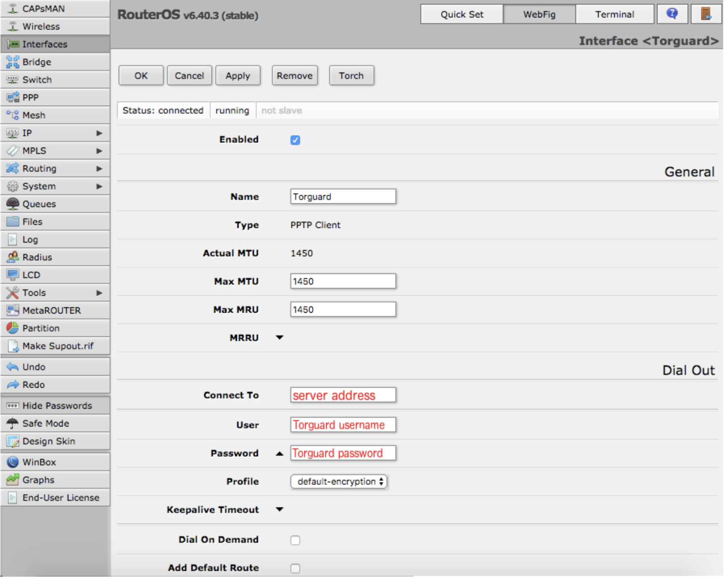Click the LCD monitor icon
The width and height of the screenshot is (728, 579).
(13, 275)
